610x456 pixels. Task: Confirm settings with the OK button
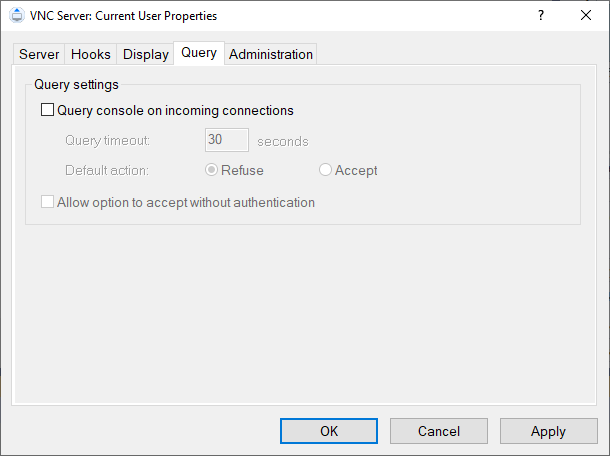click(329, 431)
